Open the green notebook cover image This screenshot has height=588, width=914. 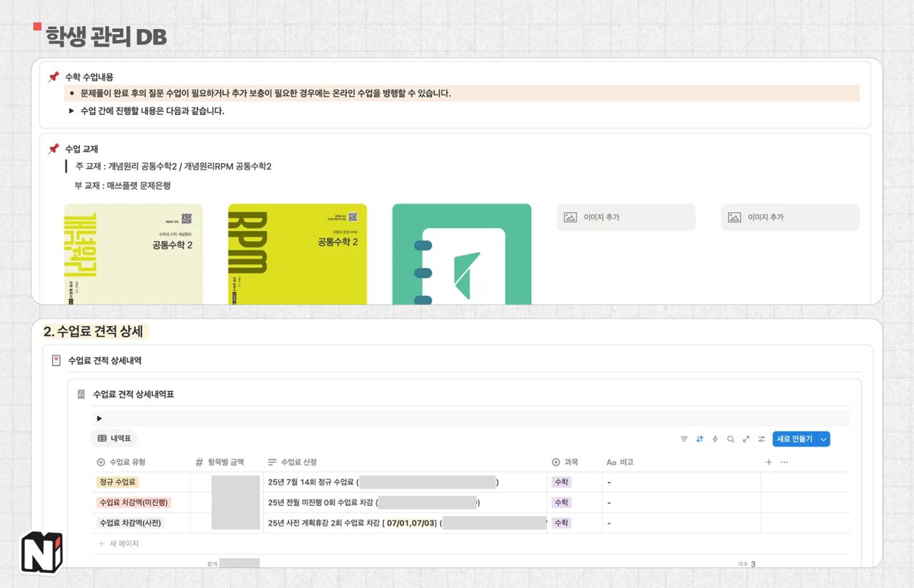point(462,254)
